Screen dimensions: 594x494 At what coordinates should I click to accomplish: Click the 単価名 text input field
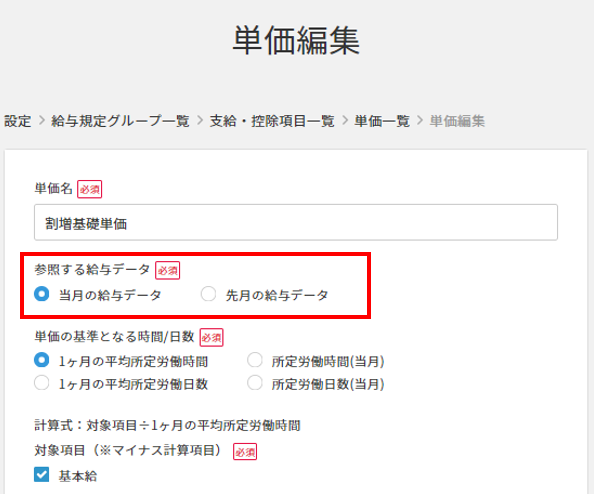point(295,222)
